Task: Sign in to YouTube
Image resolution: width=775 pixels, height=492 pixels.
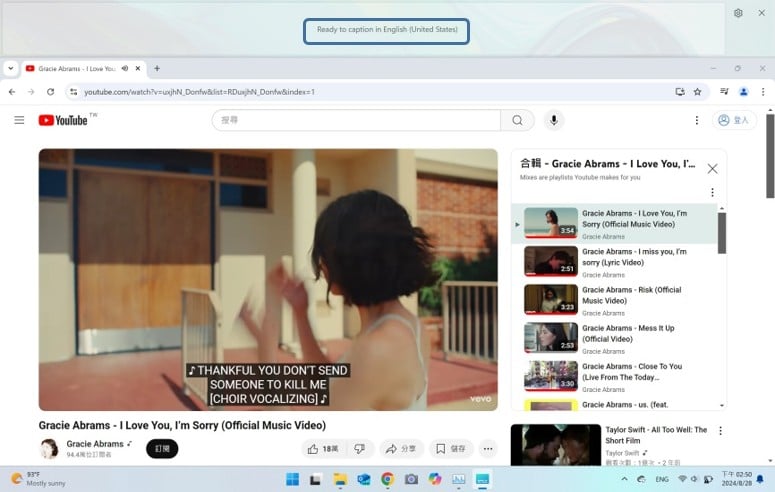Action: click(x=734, y=120)
